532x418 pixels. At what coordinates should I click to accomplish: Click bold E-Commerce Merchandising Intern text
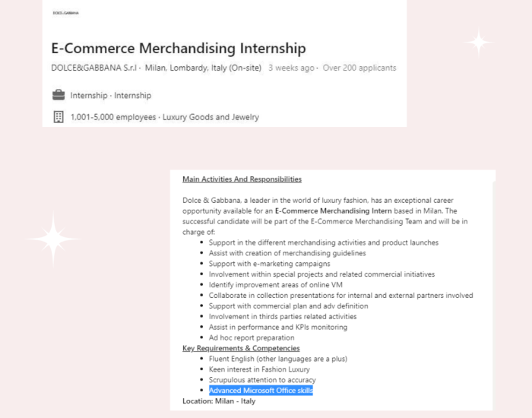333,211
